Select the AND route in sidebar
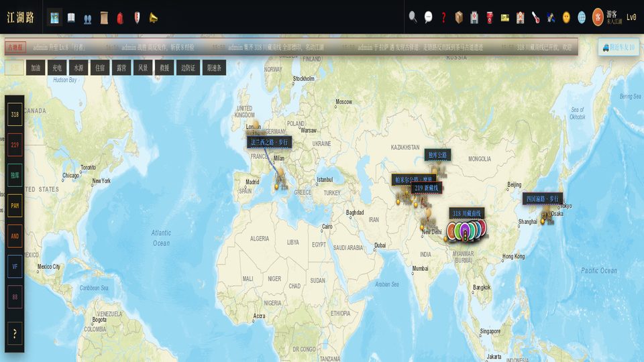This screenshot has width=644, height=362. 15,236
